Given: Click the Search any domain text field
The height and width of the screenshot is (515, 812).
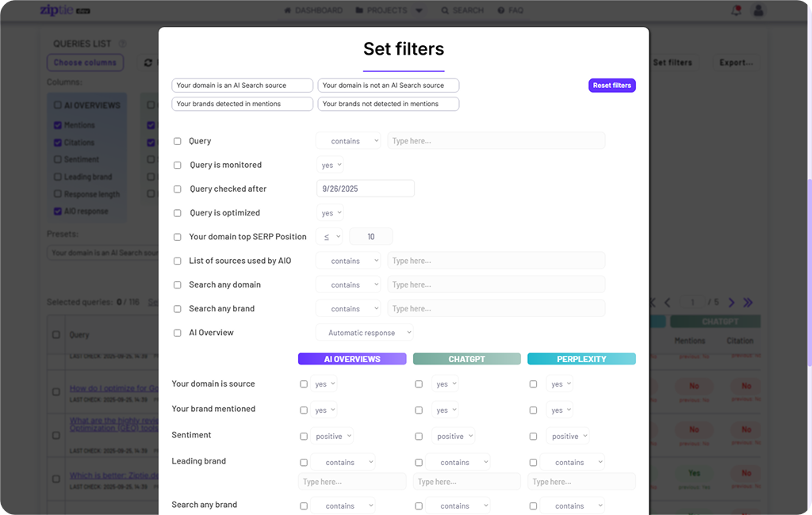Looking at the screenshot, I should click(x=496, y=284).
